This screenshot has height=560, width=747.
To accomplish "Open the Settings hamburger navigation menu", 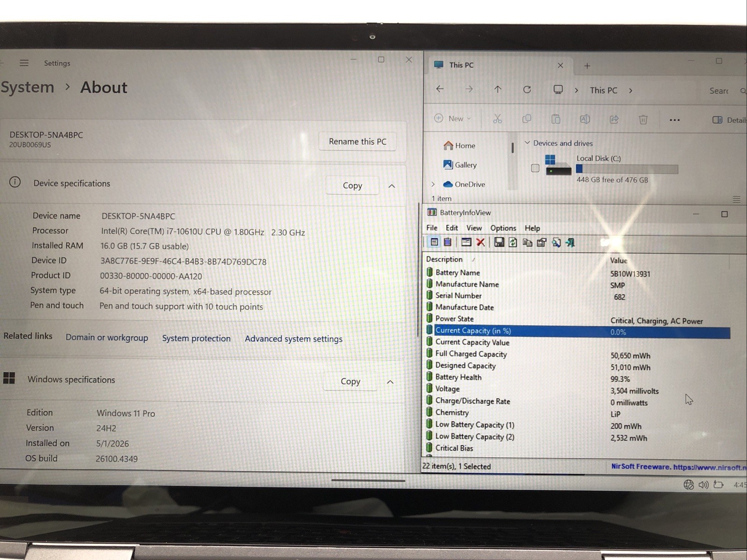I will click(x=24, y=63).
